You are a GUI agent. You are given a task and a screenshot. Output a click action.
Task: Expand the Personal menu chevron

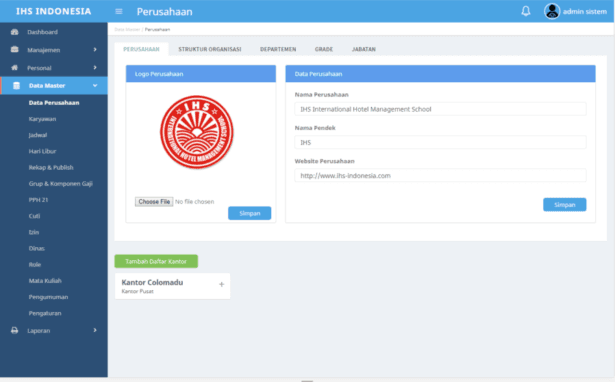95,67
